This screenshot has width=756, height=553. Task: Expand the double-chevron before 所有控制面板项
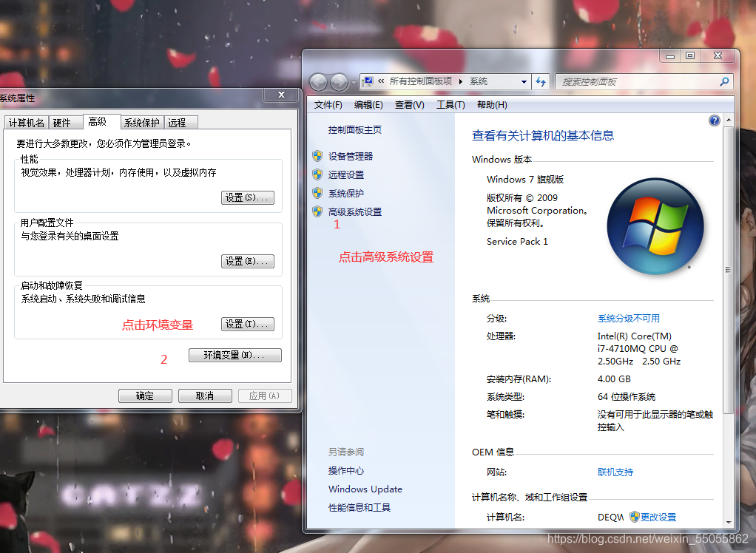coord(381,81)
